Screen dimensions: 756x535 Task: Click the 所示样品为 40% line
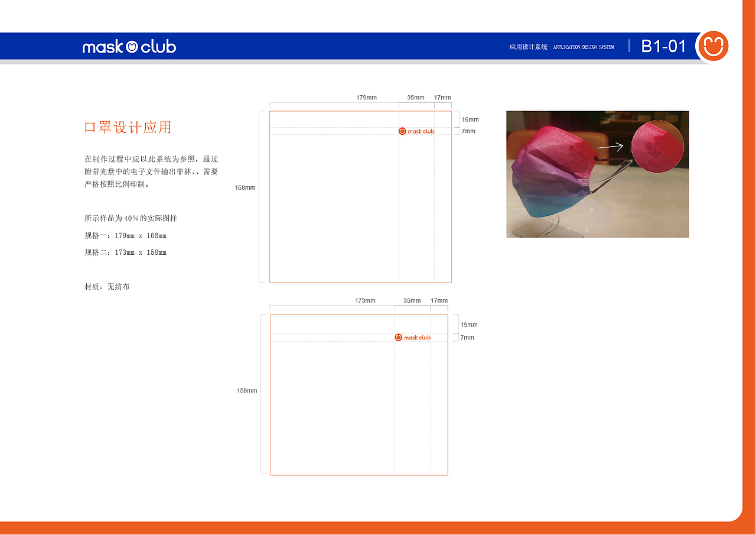pyautogui.click(x=131, y=218)
